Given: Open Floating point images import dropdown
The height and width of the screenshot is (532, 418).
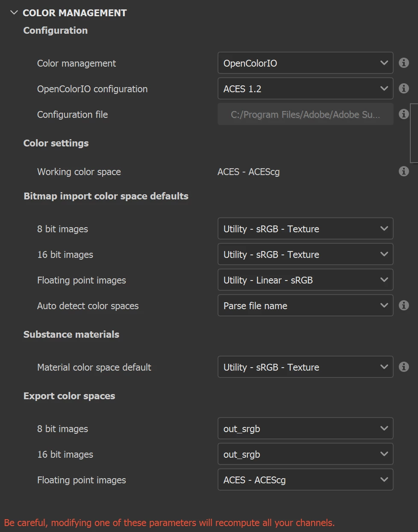Looking at the screenshot, I should [305, 280].
